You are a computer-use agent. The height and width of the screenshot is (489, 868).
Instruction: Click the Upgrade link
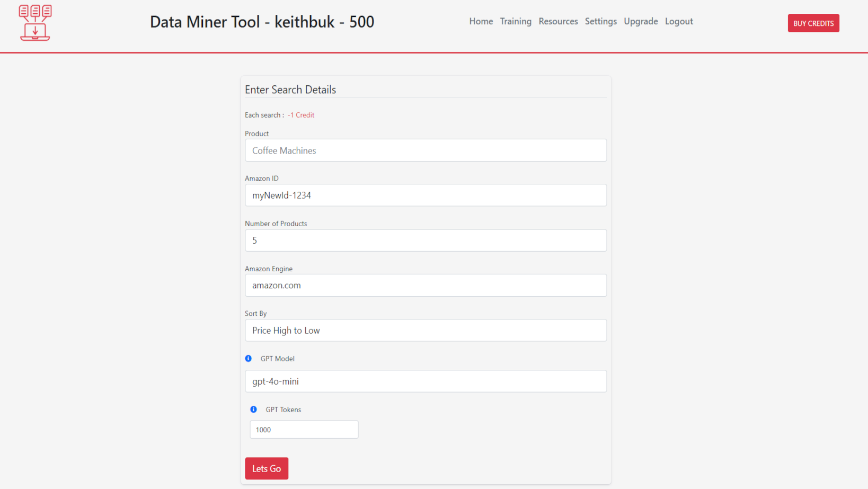click(641, 21)
